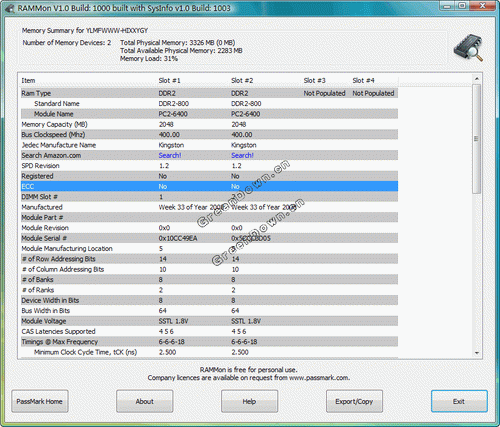Select the Module Name row
This screenshot has height=427, width=500.
(209, 114)
